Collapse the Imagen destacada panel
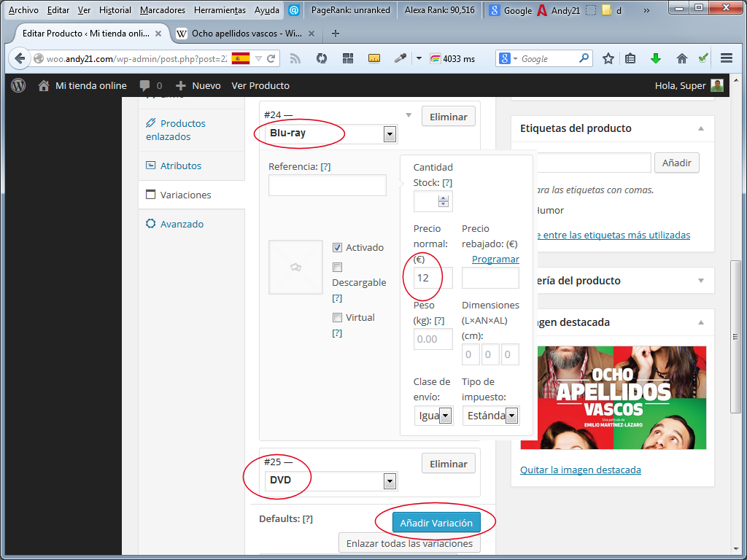This screenshot has width=747, height=560. click(701, 322)
